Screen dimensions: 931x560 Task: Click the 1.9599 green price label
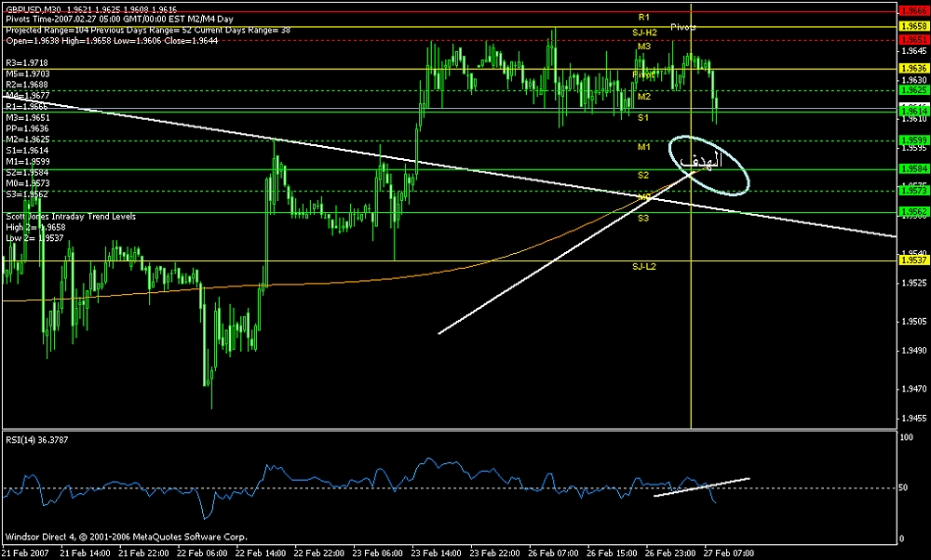point(913,140)
